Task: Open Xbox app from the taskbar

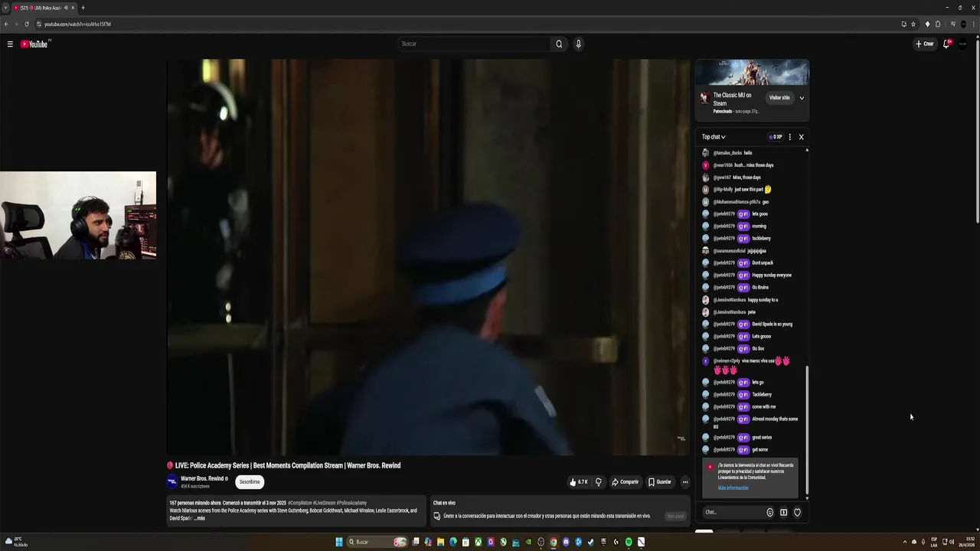Action: point(479,542)
